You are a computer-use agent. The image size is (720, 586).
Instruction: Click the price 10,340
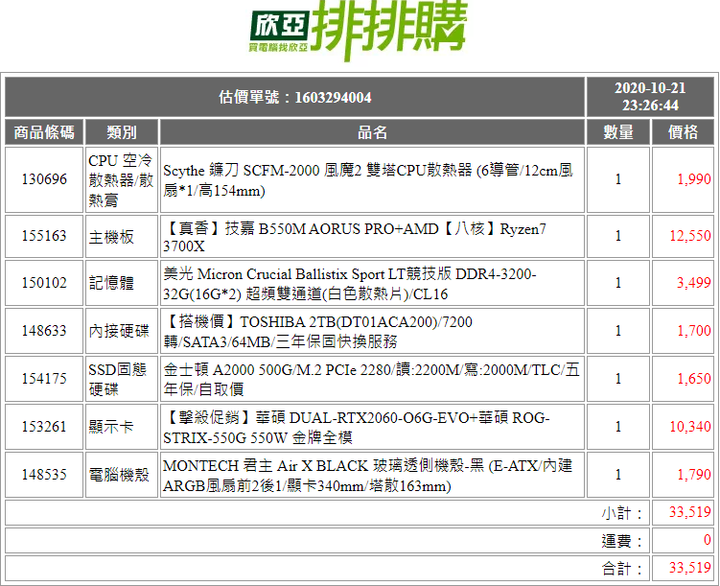click(690, 427)
